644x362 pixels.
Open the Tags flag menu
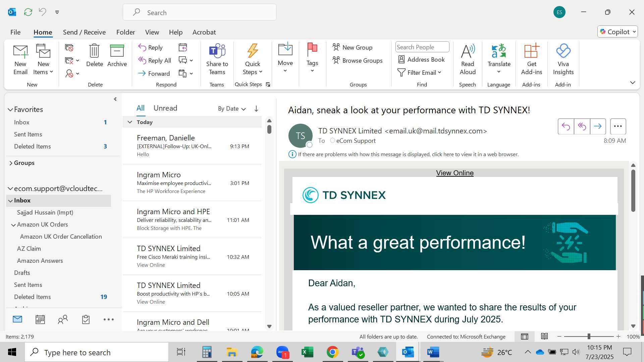[312, 58]
